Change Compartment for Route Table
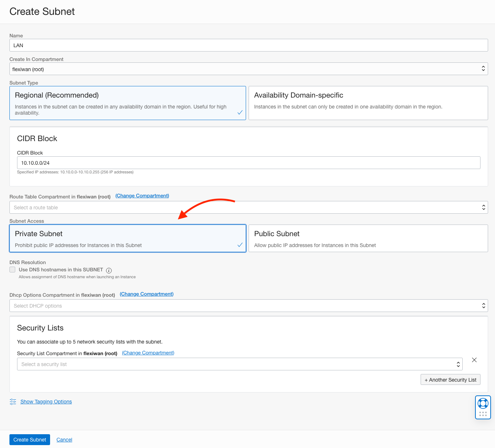The height and width of the screenshot is (448, 495). pyautogui.click(x=142, y=196)
